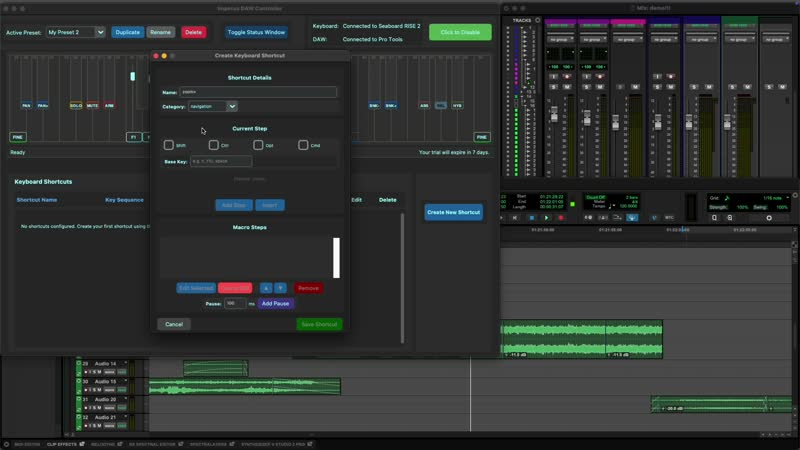
Task: Click the MUTE key label on the keyboard
Action: pos(92,106)
